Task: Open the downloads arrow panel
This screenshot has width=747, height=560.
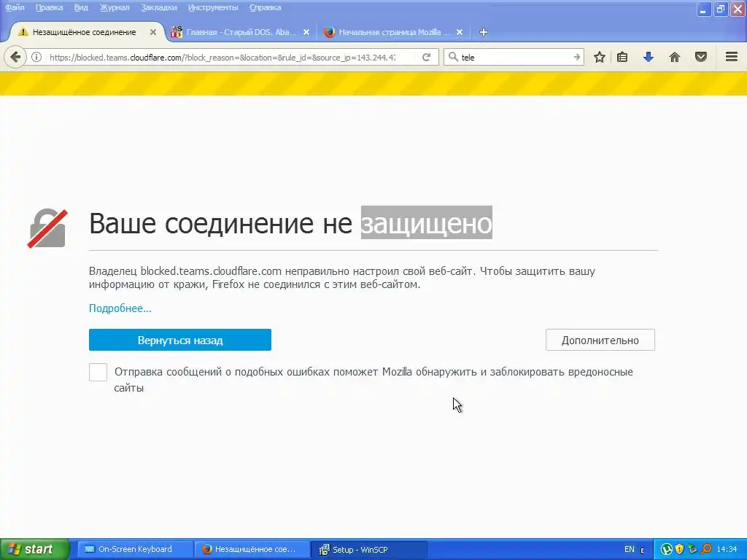Action: 648,57
